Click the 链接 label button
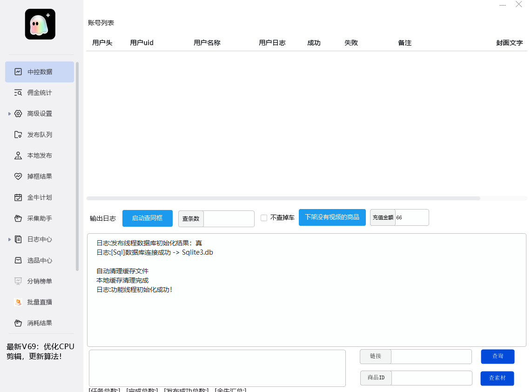This screenshot has width=532, height=392. [x=376, y=356]
